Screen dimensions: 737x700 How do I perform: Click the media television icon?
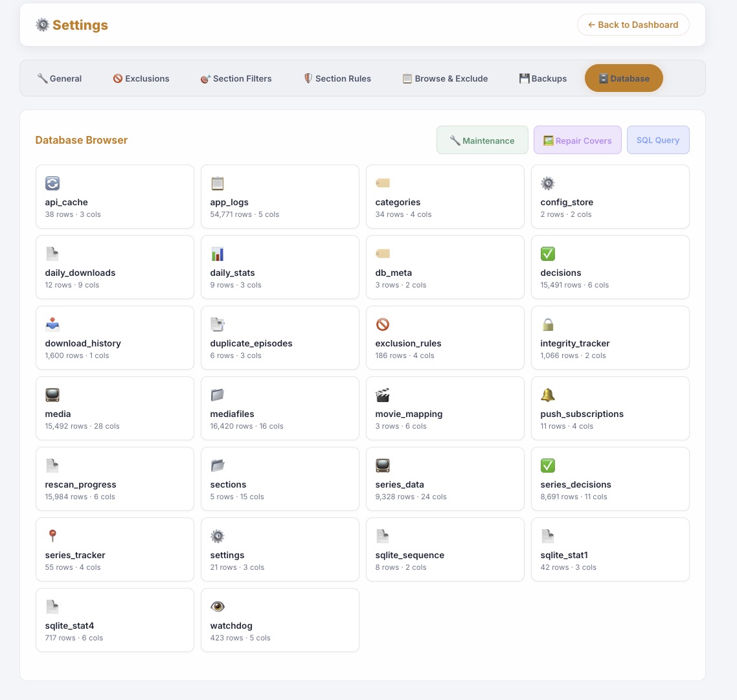click(52, 395)
